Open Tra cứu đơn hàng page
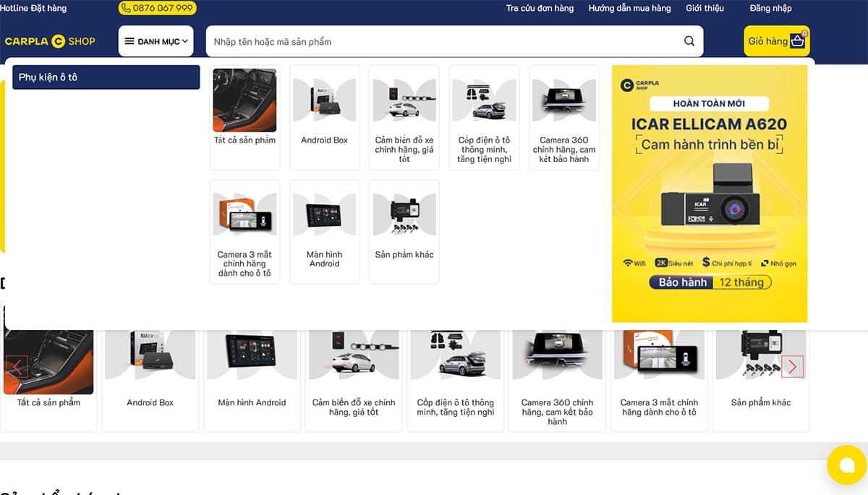 point(540,8)
